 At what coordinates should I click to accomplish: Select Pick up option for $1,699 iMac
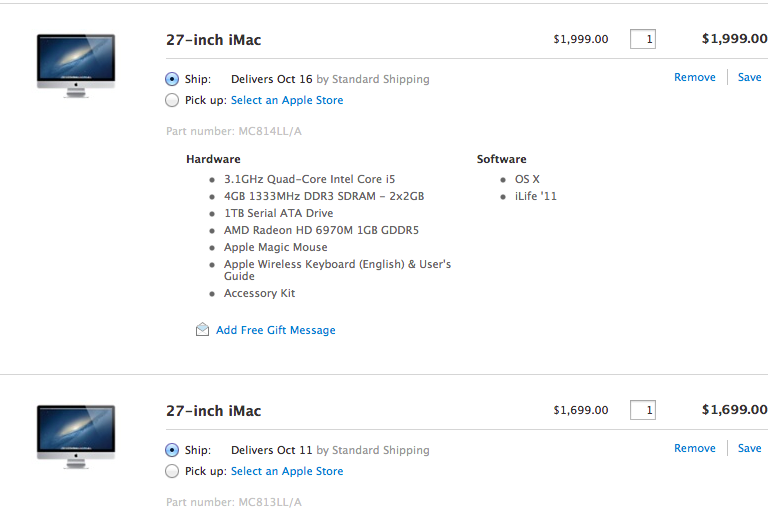(172, 471)
